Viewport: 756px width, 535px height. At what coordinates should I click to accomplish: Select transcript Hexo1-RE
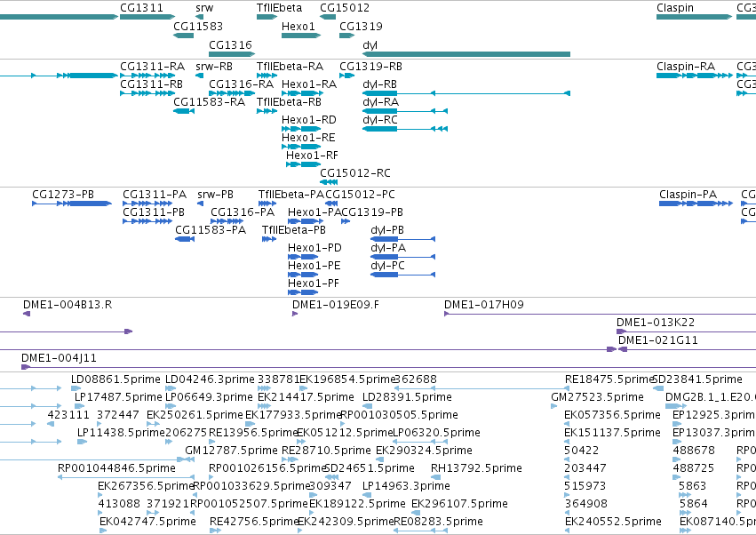pos(308,138)
